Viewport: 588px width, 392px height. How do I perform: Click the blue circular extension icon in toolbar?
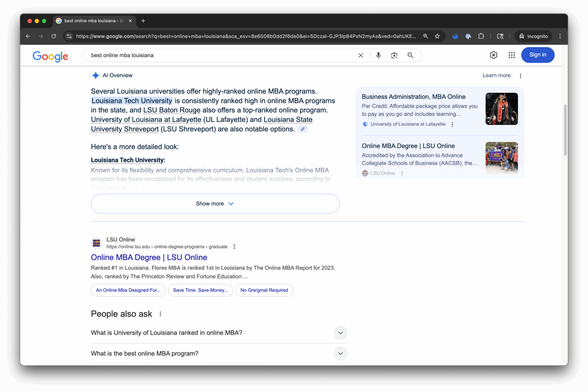tap(455, 36)
